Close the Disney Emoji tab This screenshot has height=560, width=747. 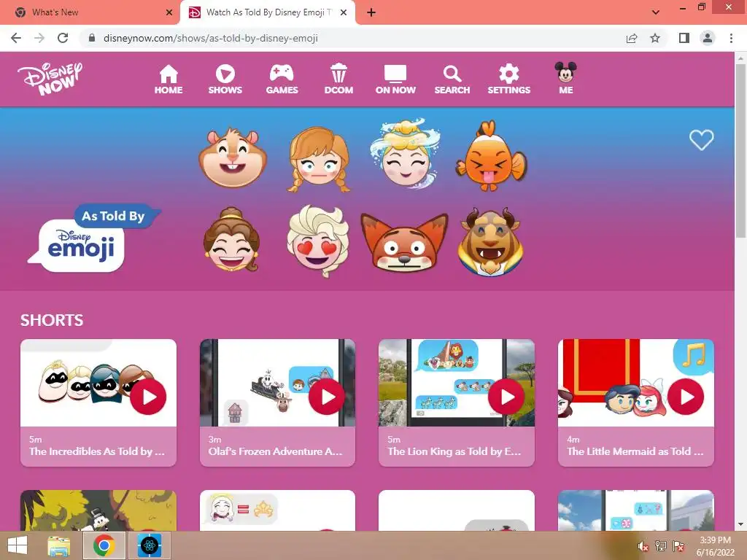[344, 12]
